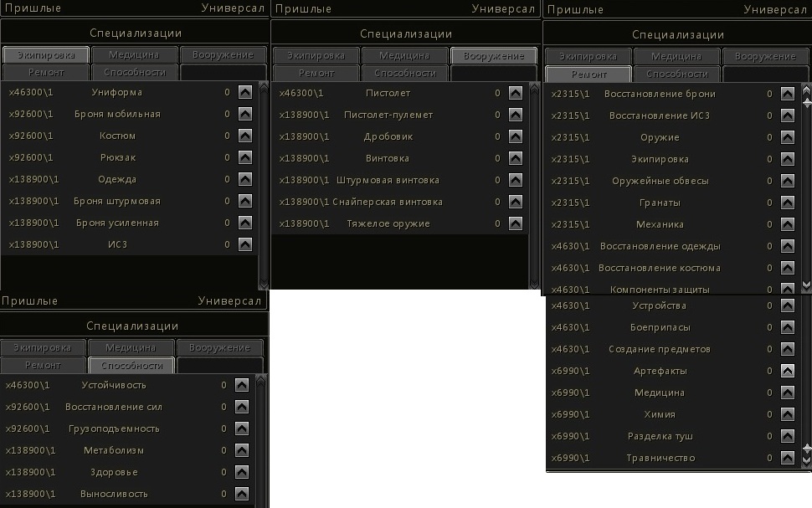Click the arrow icon for Гранаты
This screenshot has width=812, height=508.
[x=787, y=203]
